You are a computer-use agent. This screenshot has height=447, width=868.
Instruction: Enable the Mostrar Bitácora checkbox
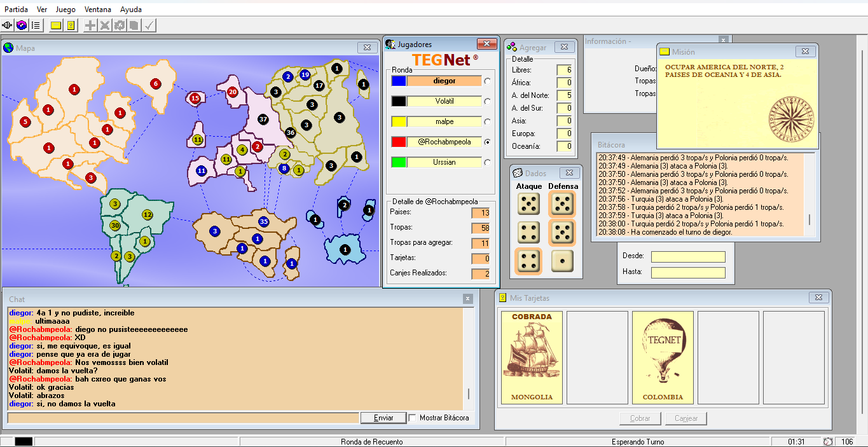tap(413, 418)
